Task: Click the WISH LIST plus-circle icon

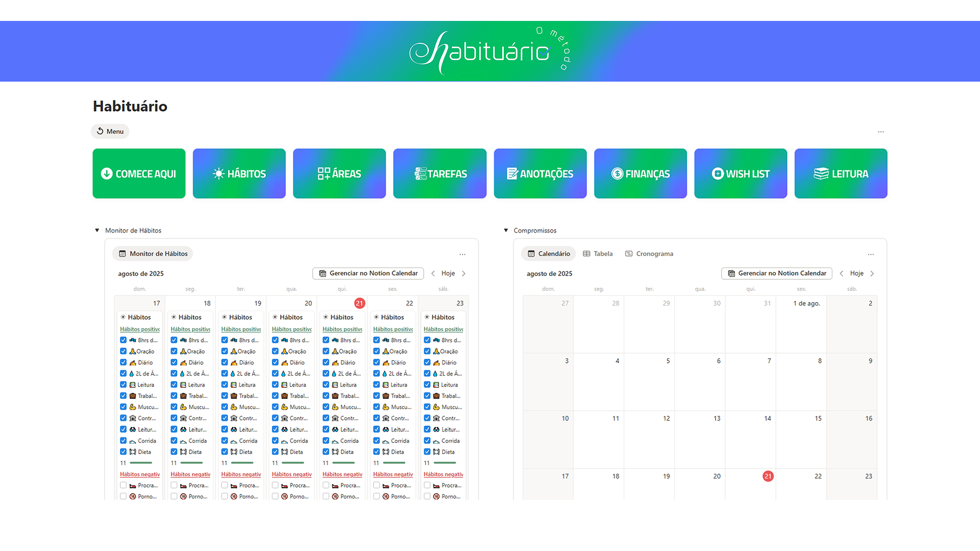Action: [718, 173]
